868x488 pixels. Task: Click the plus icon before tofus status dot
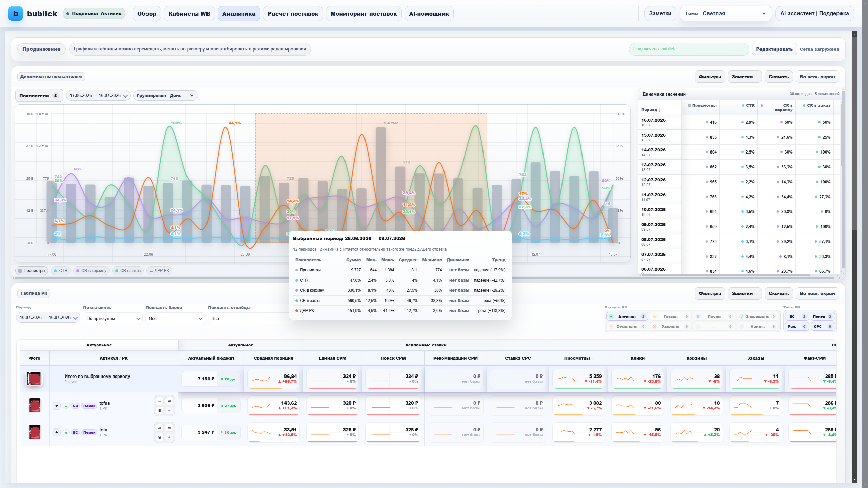point(57,406)
